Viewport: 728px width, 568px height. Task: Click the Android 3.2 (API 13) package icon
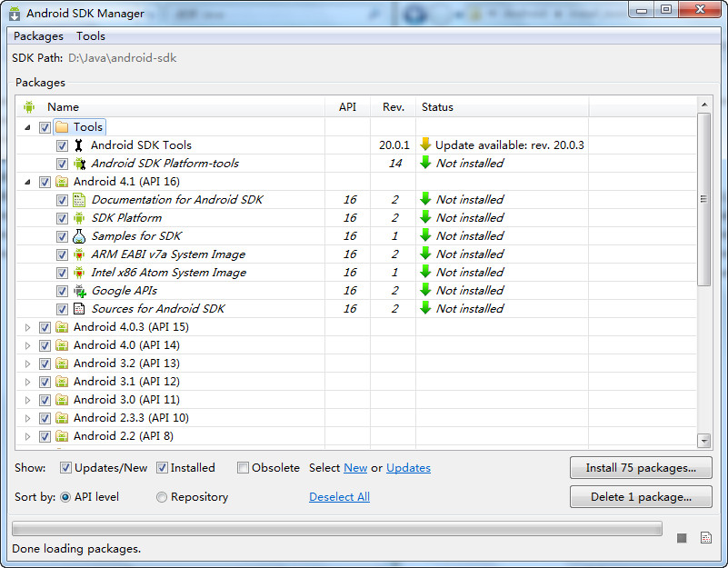tap(62, 364)
